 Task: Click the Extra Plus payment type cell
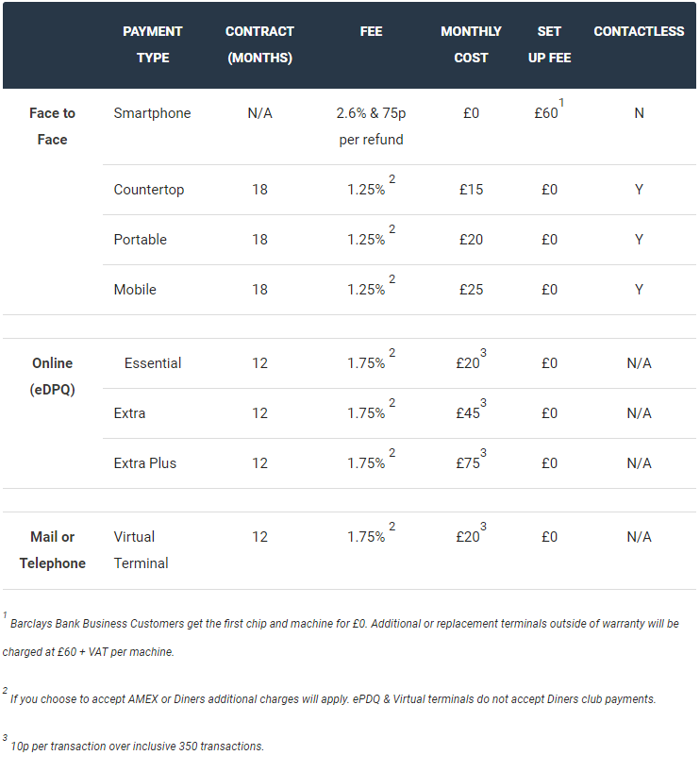tap(145, 463)
